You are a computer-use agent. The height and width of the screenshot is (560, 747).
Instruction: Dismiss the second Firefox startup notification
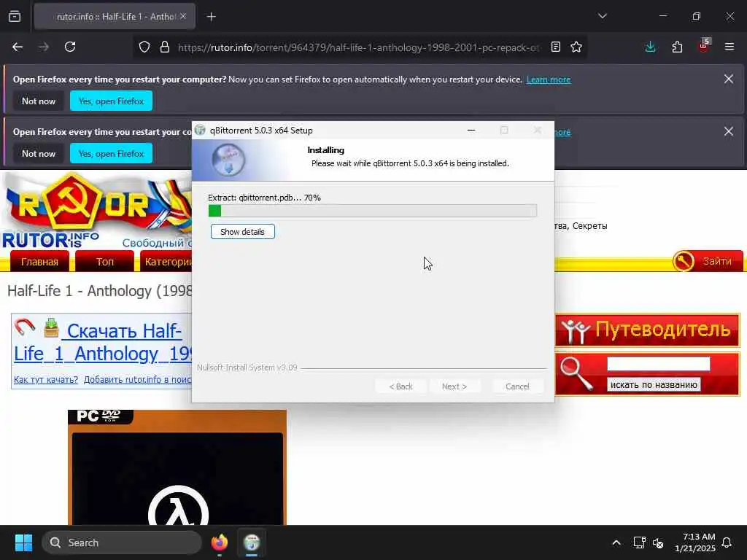click(x=729, y=131)
